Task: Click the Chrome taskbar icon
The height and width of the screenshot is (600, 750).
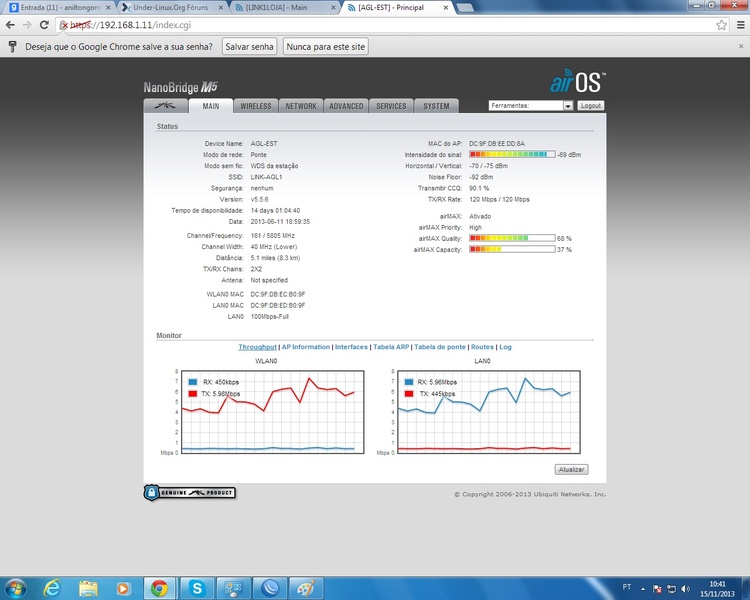Action: (159, 589)
